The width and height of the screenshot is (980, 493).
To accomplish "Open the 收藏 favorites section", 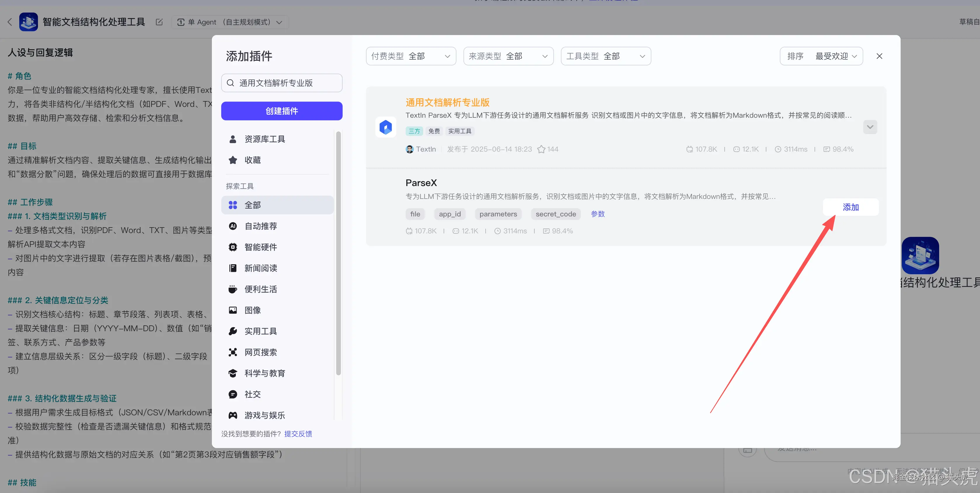I will tap(252, 160).
